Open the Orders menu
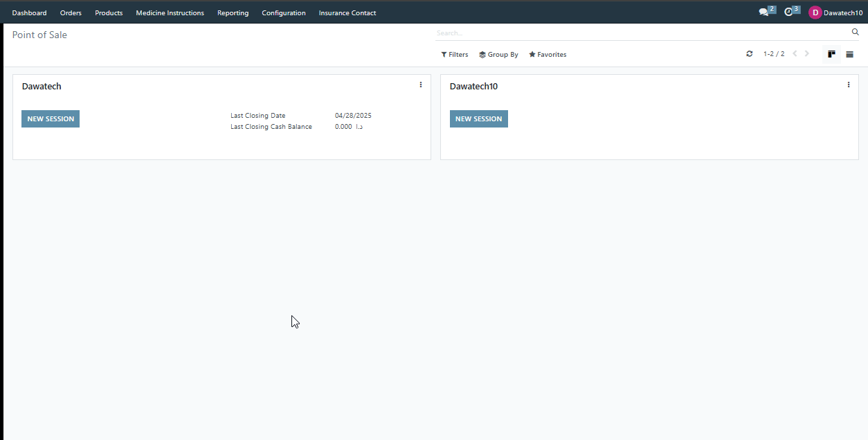 pos(71,12)
